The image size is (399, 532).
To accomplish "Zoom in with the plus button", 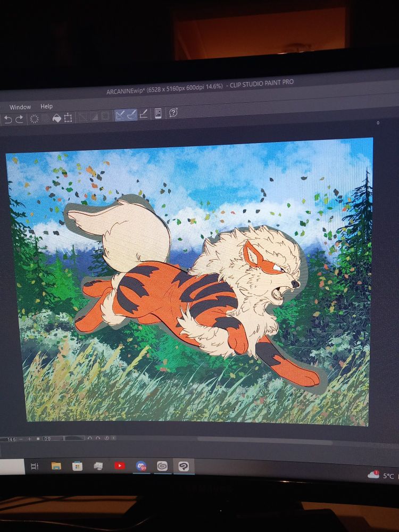I will click(29, 439).
